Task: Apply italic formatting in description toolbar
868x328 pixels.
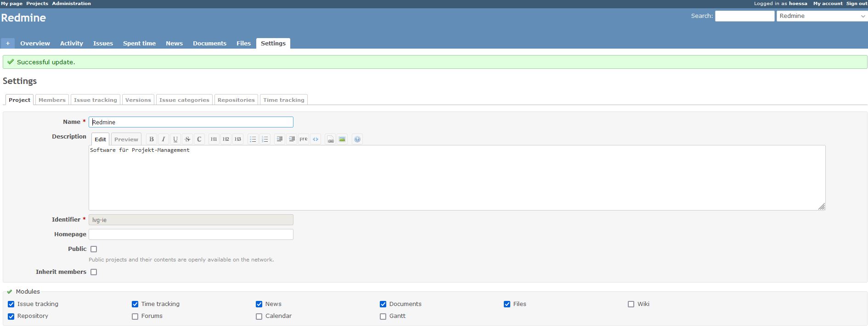Action: [x=163, y=139]
